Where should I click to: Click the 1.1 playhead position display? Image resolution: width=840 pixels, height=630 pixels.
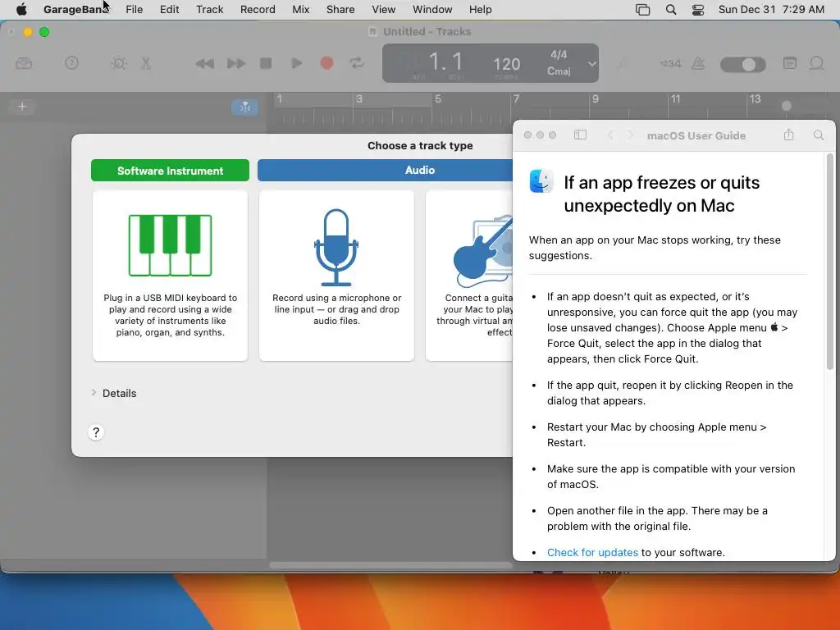click(x=445, y=62)
